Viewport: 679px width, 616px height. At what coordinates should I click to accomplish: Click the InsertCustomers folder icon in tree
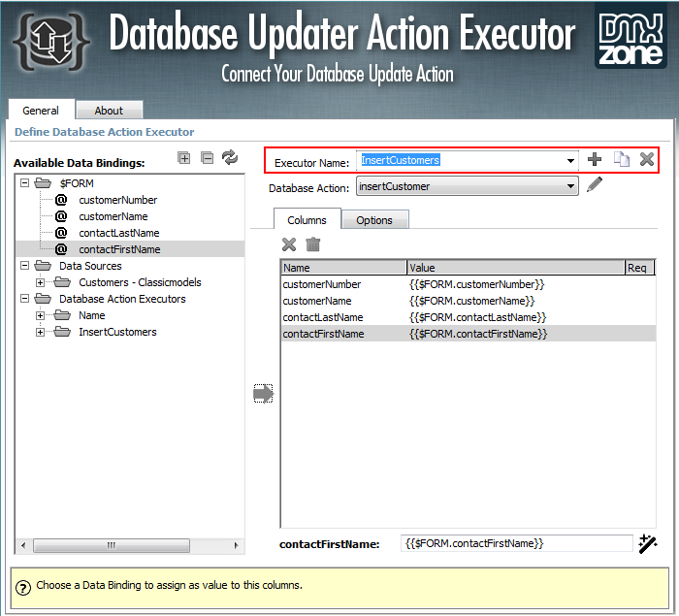tap(62, 332)
